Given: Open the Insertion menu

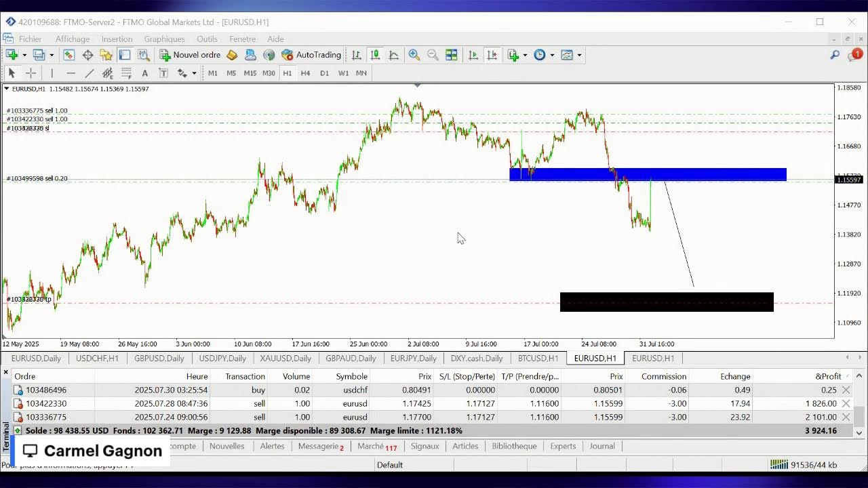Looking at the screenshot, I should 117,39.
